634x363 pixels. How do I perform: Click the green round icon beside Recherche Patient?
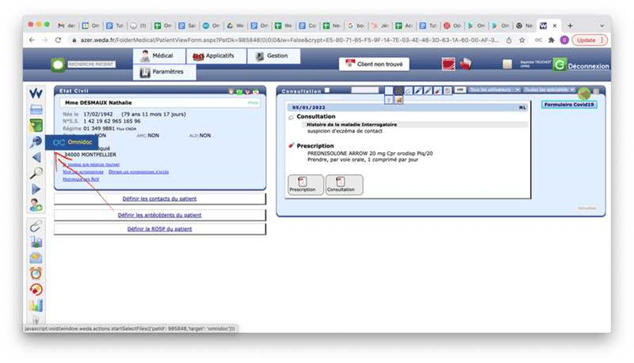tap(58, 65)
